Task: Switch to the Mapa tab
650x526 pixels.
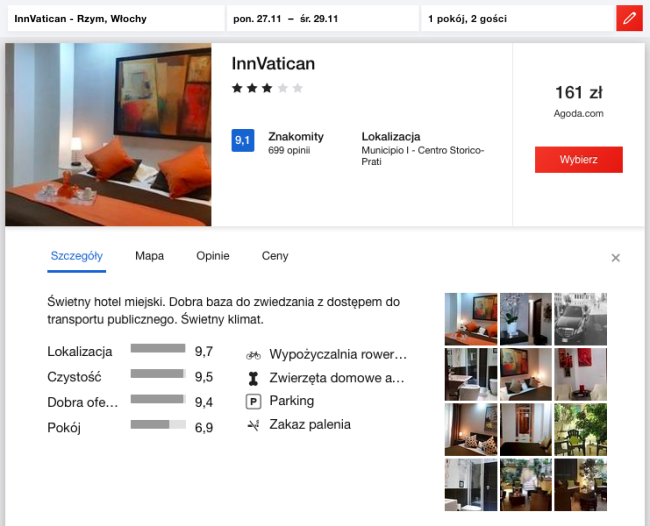Action: click(149, 256)
